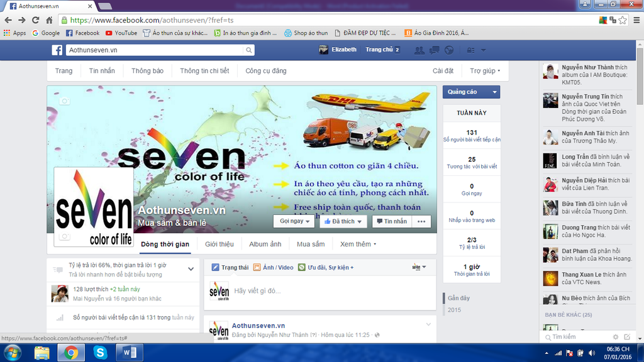Open Công cụ đăng tab

[x=266, y=70]
